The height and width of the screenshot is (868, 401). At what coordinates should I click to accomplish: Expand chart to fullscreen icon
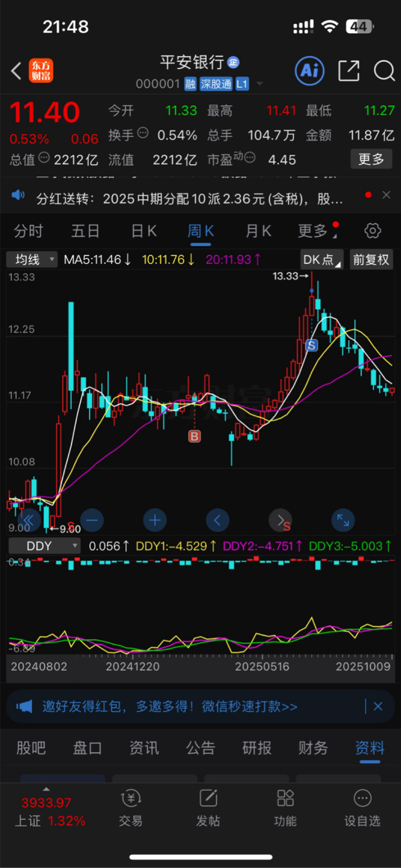343,520
